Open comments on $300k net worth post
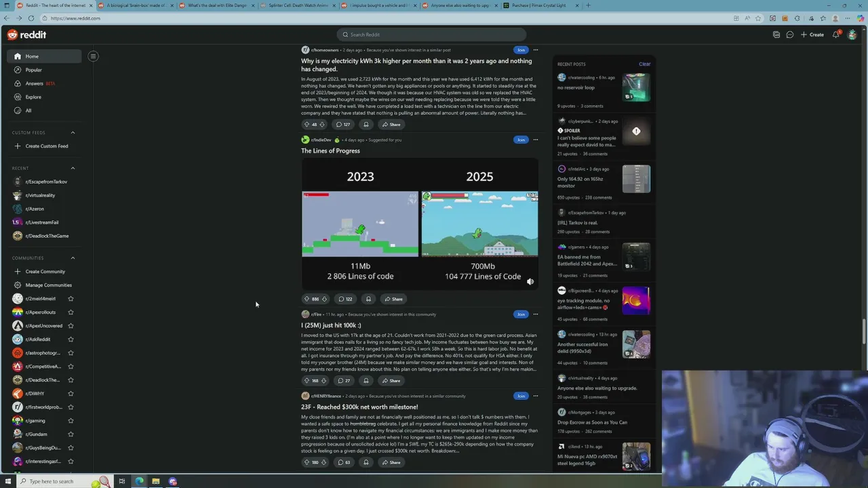This screenshot has width=868, height=488. 344,462
